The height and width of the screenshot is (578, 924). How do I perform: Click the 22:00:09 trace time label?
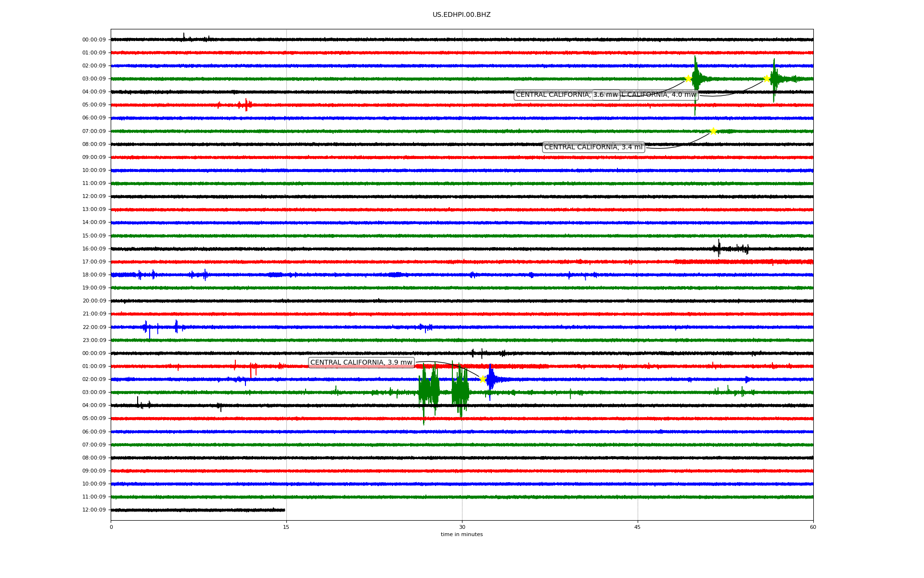(94, 328)
